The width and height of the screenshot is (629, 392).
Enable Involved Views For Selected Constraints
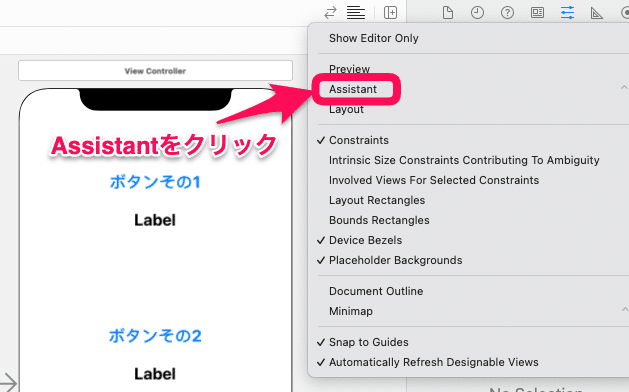(x=434, y=180)
